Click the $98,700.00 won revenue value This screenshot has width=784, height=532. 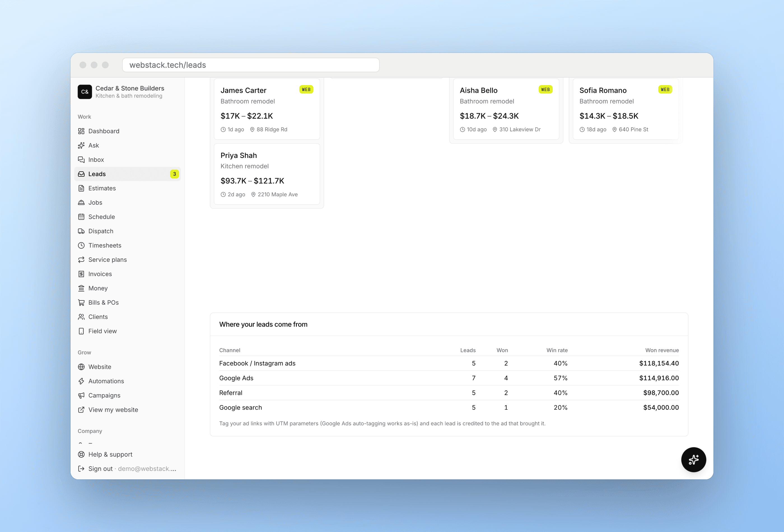661,393
